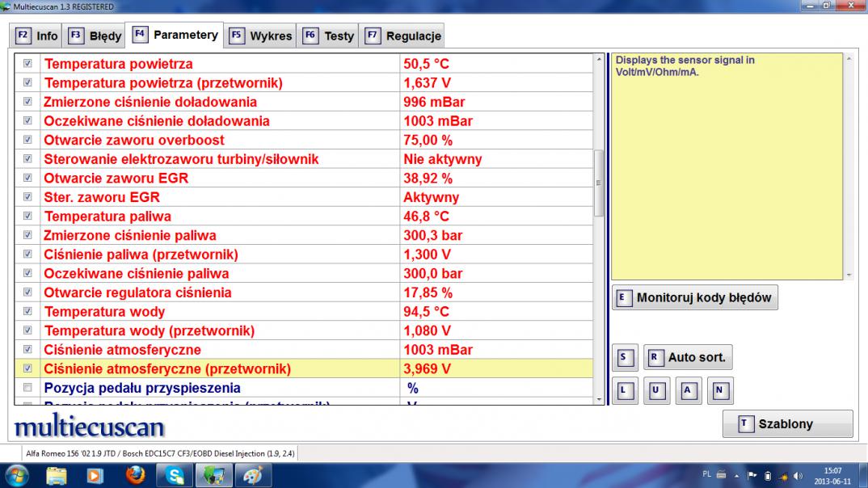Enable the Pozycja pedału przyspieszenia checkbox
Screen dimensions: 868x488
pos(28,388)
